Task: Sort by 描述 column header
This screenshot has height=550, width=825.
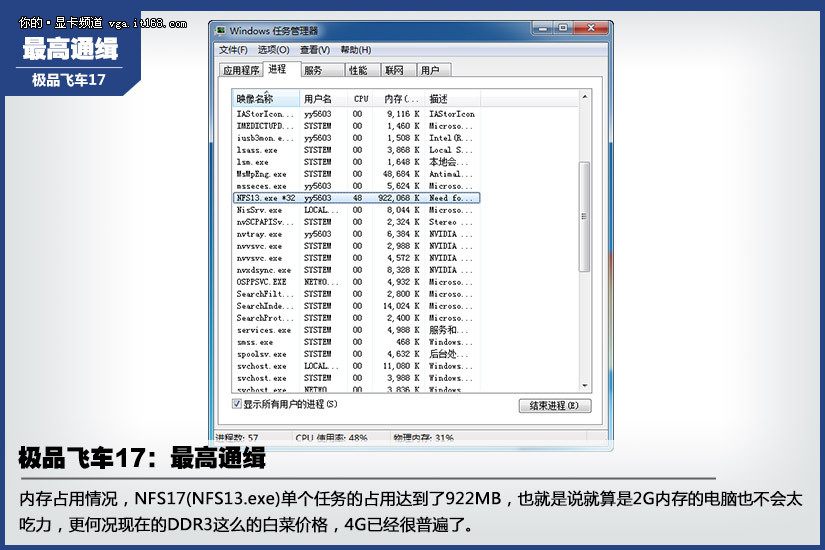Action: (x=452, y=98)
